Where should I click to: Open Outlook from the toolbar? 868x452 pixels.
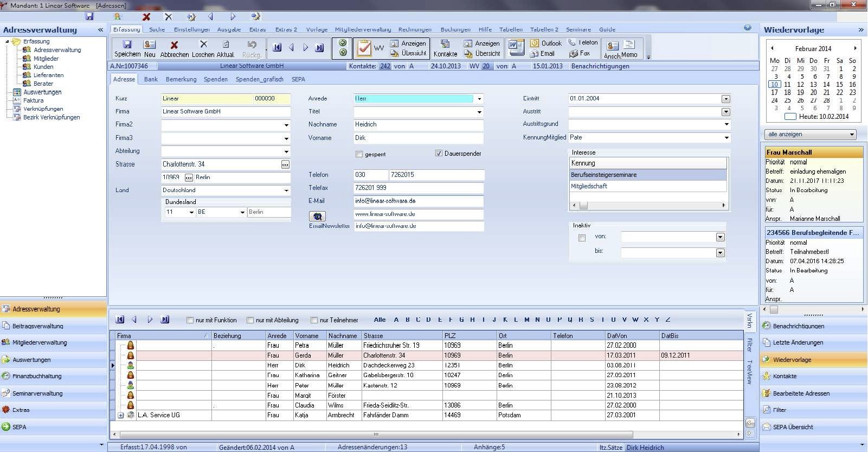click(x=546, y=43)
